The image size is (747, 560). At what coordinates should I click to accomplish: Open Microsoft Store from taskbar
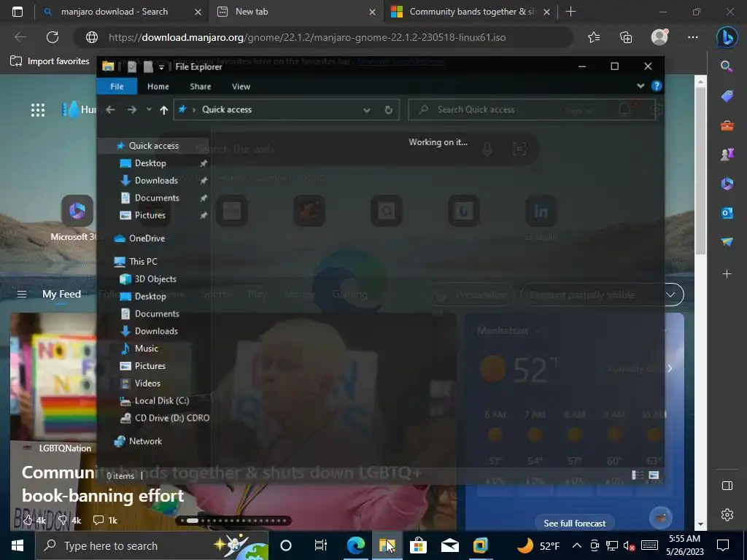418,545
